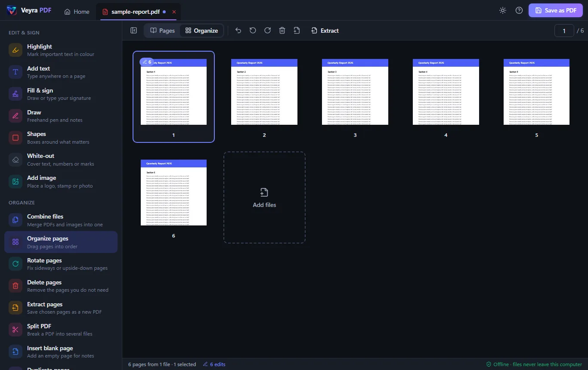The image size is (588, 370).
Task: Open Delete pages tool
Action: pos(61,286)
